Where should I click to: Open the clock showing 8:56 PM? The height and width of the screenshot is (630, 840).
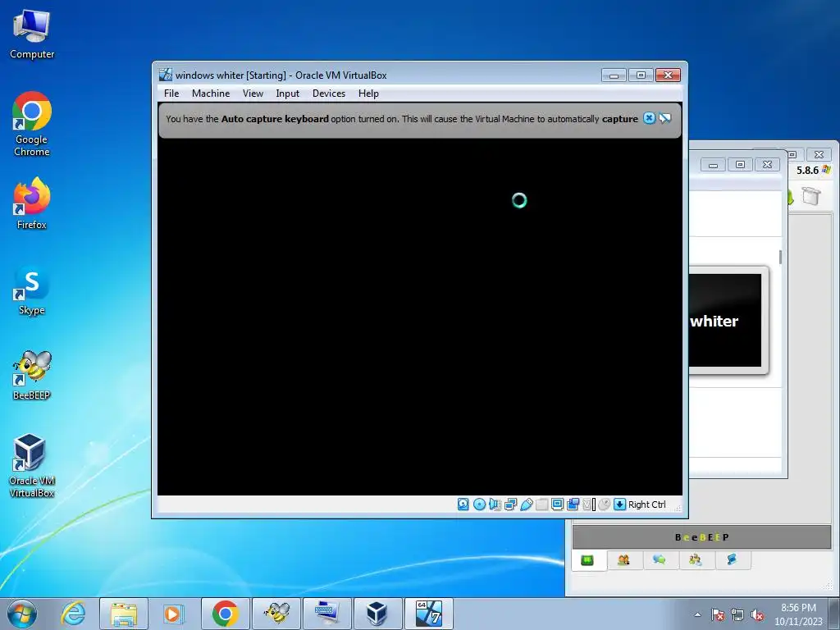click(798, 614)
